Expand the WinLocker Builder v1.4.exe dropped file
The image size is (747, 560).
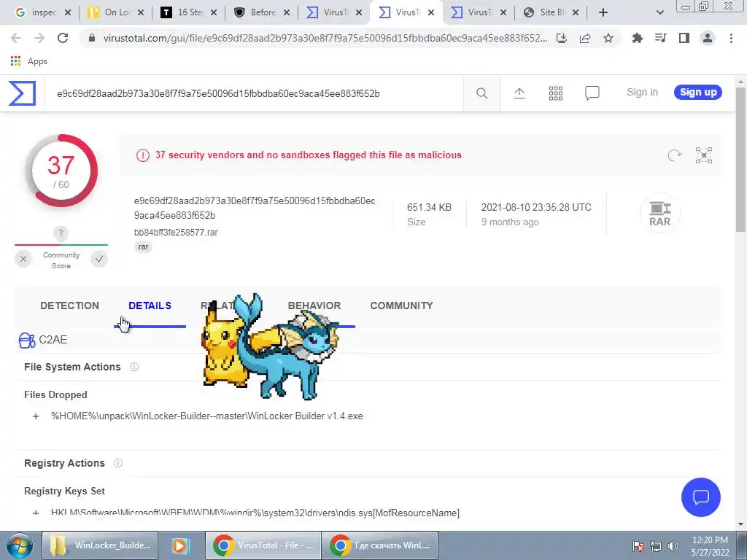point(36,416)
